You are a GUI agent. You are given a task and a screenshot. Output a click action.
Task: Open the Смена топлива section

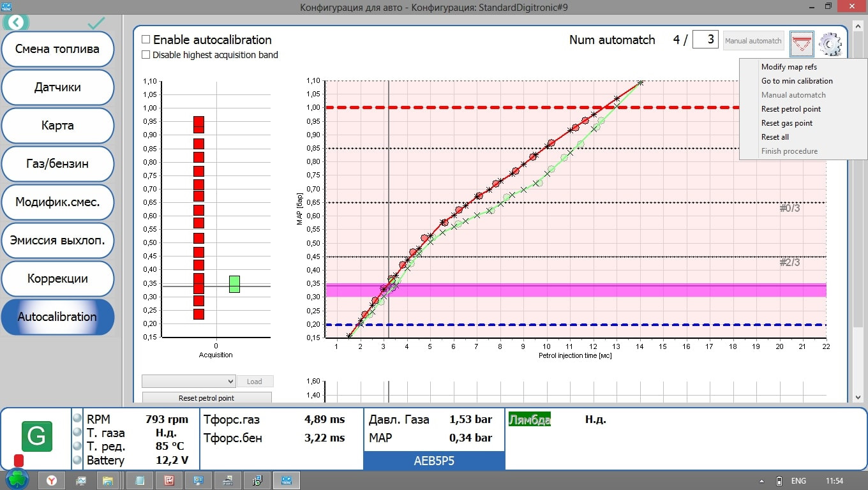57,49
